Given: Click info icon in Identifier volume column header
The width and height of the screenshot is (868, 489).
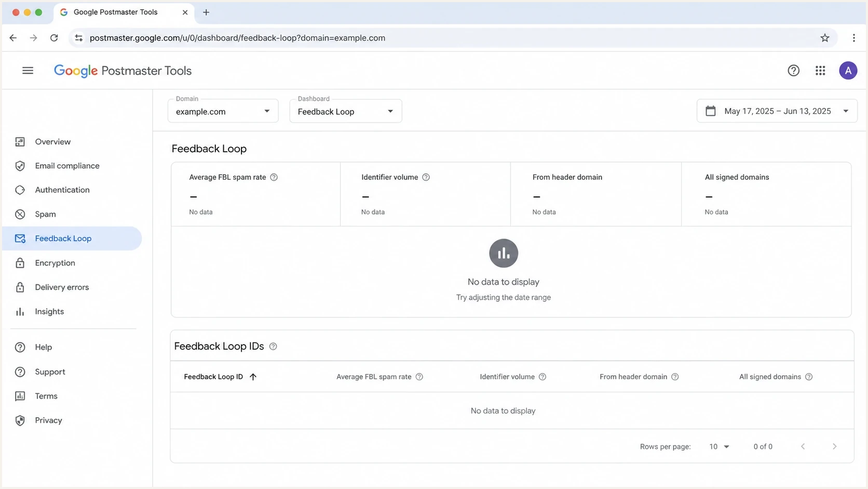Looking at the screenshot, I should click(542, 377).
